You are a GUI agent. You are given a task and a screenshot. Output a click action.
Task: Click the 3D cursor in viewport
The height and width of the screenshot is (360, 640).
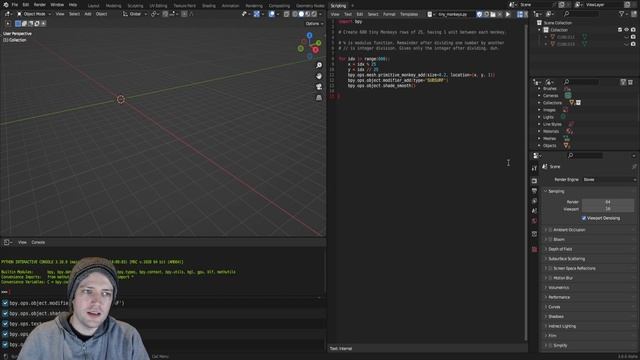pyautogui.click(x=121, y=99)
